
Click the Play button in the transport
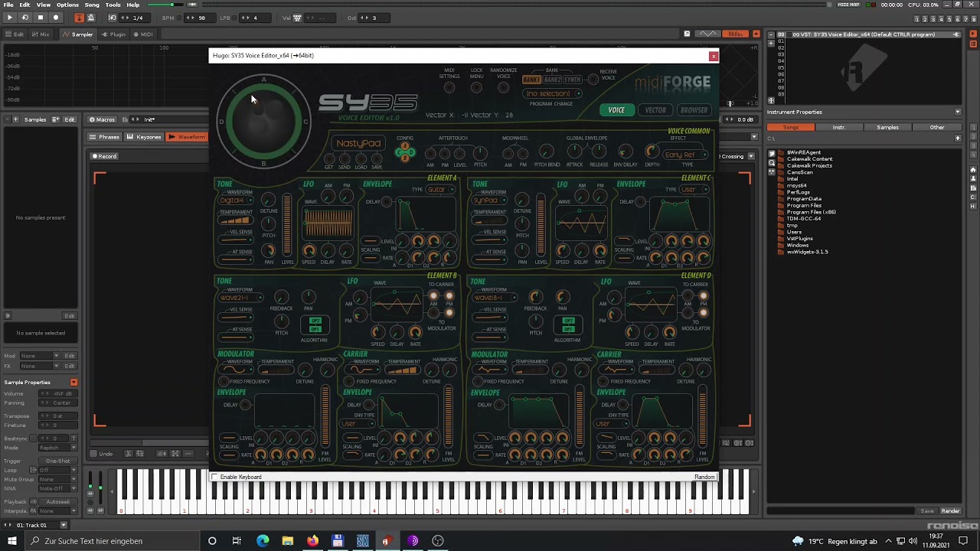10,18
